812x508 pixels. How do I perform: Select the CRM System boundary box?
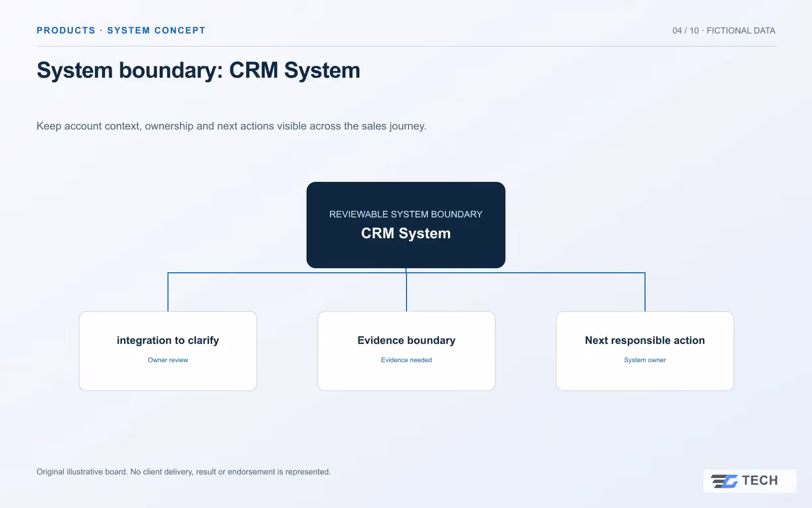click(406, 225)
